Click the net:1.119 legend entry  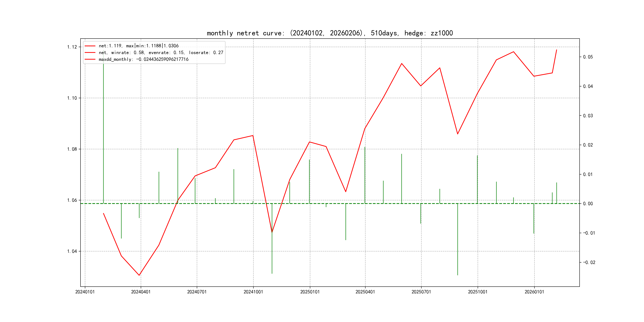point(139,46)
